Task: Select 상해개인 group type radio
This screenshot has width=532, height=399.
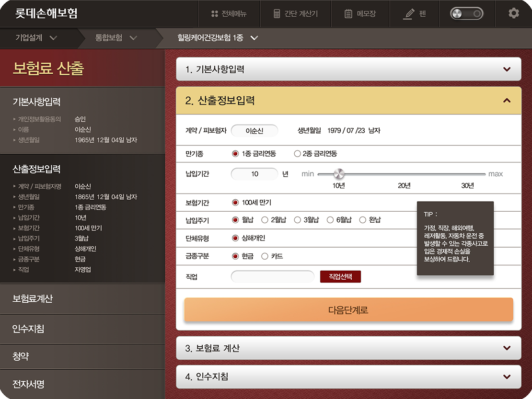Action: (x=235, y=238)
